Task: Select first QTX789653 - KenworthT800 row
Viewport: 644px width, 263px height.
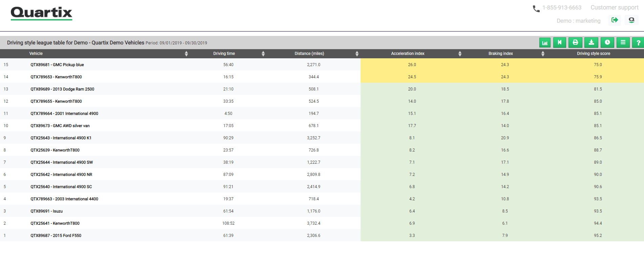Action: [x=56, y=77]
